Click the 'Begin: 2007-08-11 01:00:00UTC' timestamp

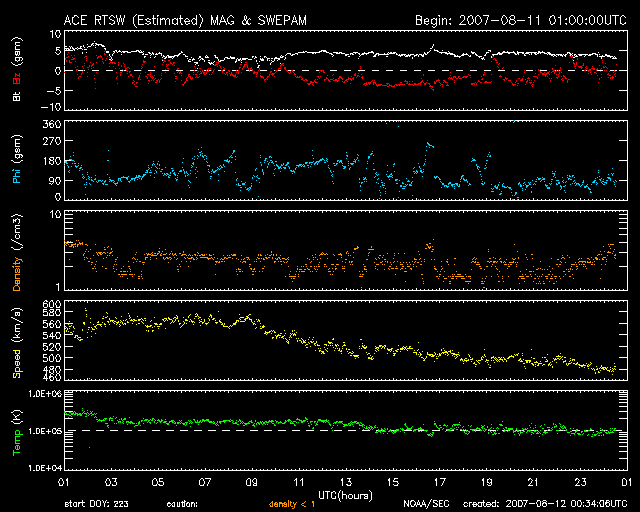pos(520,20)
